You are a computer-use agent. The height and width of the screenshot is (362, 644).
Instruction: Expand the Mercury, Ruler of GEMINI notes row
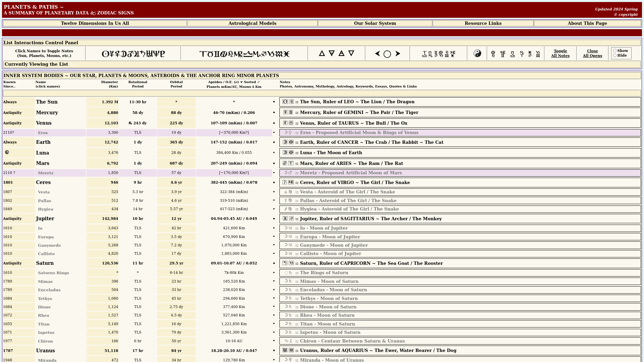[359, 113]
